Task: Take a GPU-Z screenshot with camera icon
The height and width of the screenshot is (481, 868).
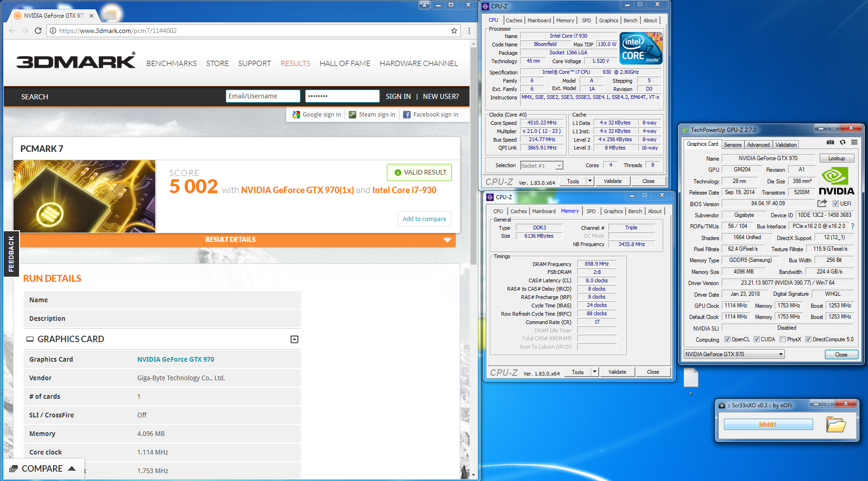Action: click(x=830, y=142)
